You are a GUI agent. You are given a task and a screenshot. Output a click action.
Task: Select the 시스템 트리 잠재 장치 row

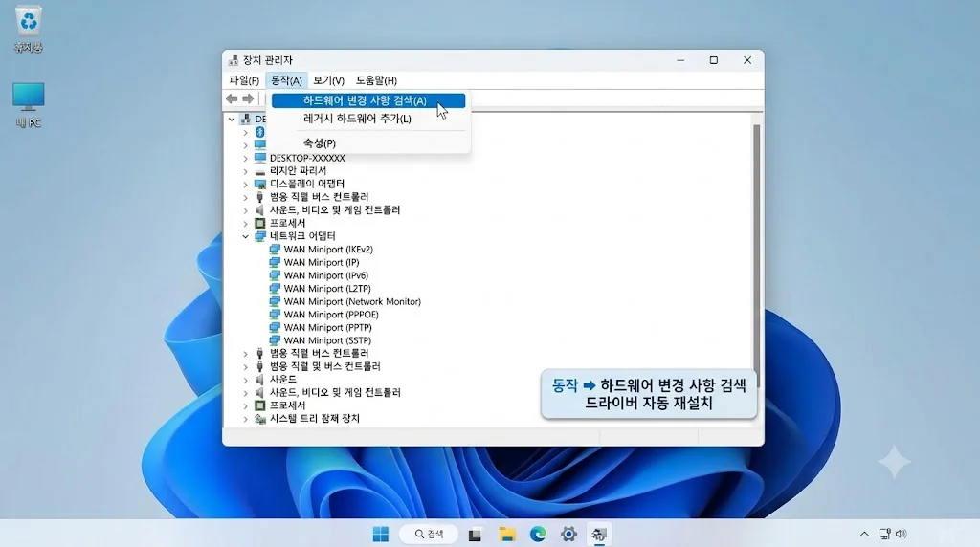tap(314, 418)
